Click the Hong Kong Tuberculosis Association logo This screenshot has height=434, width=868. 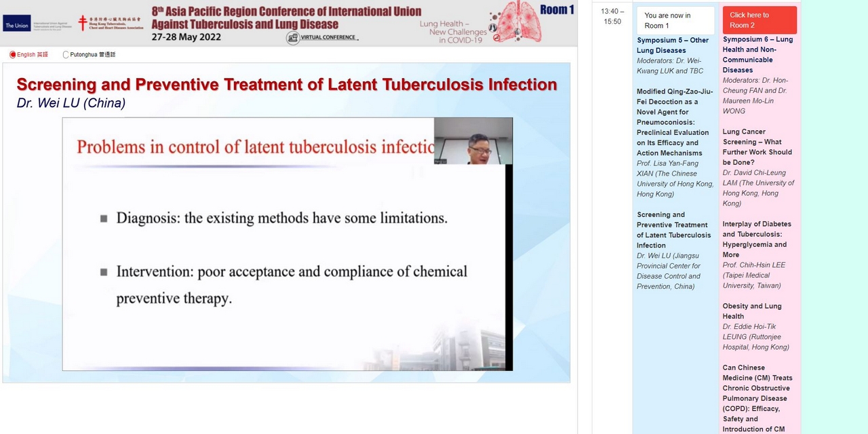point(110,24)
